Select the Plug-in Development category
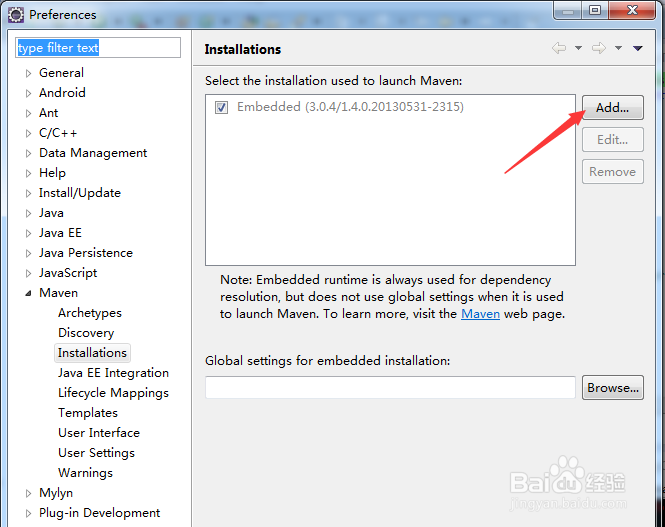The image size is (665, 527). (x=100, y=513)
